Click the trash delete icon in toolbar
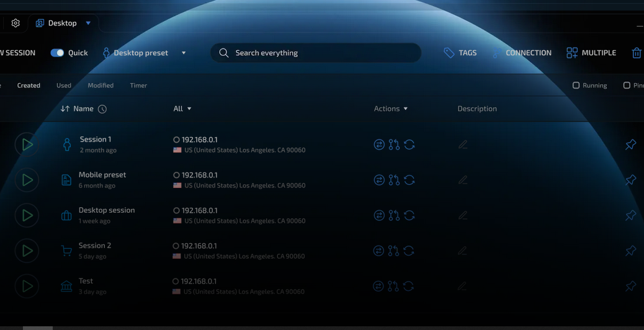This screenshot has width=644, height=330. tap(637, 53)
